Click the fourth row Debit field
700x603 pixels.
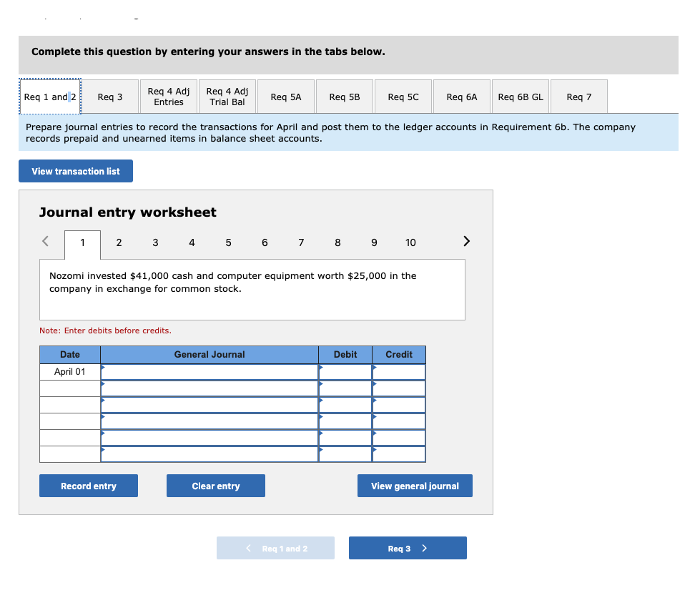pos(345,421)
